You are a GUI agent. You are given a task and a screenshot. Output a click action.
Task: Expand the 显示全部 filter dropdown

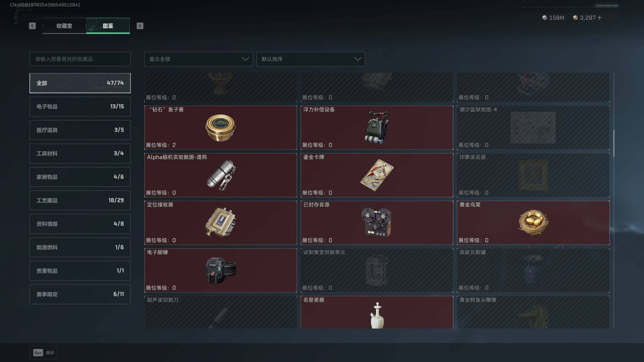198,59
